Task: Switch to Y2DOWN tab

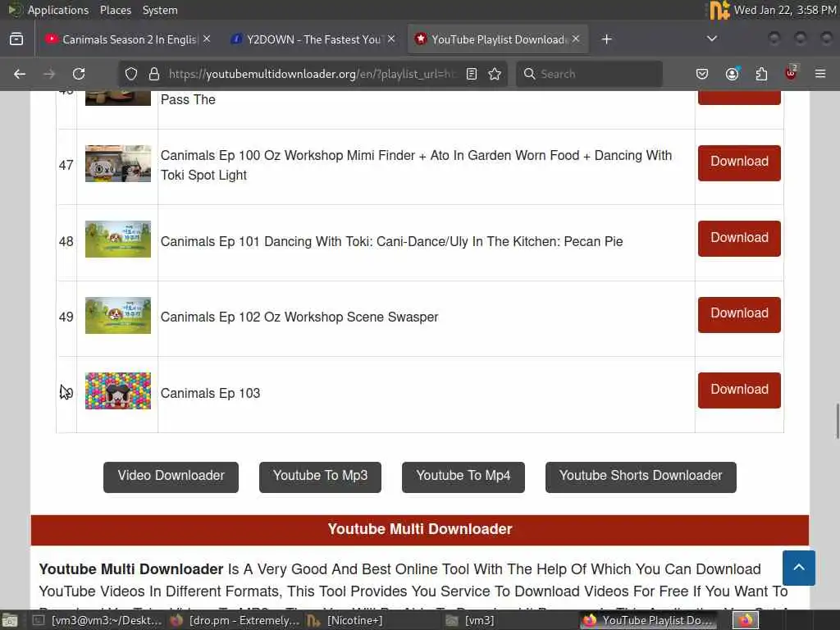Action: tap(313, 39)
